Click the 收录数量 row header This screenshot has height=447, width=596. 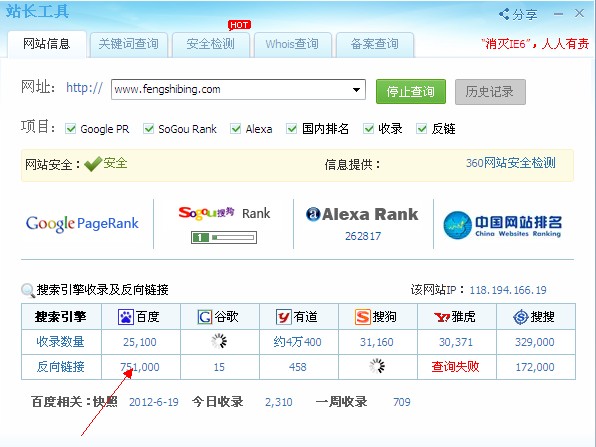click(60, 342)
